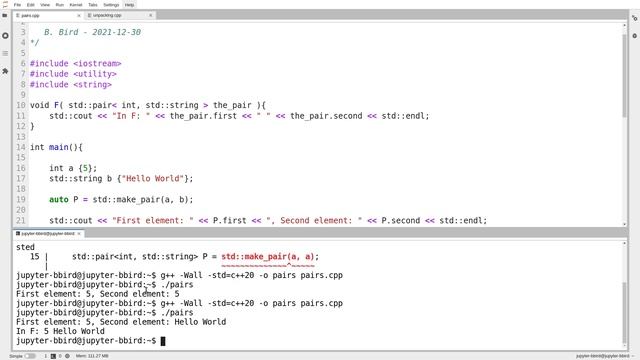Viewport: 640px width, 360px height.
Task: Click the editor scrollbar down arrow
Action: tap(624, 224)
